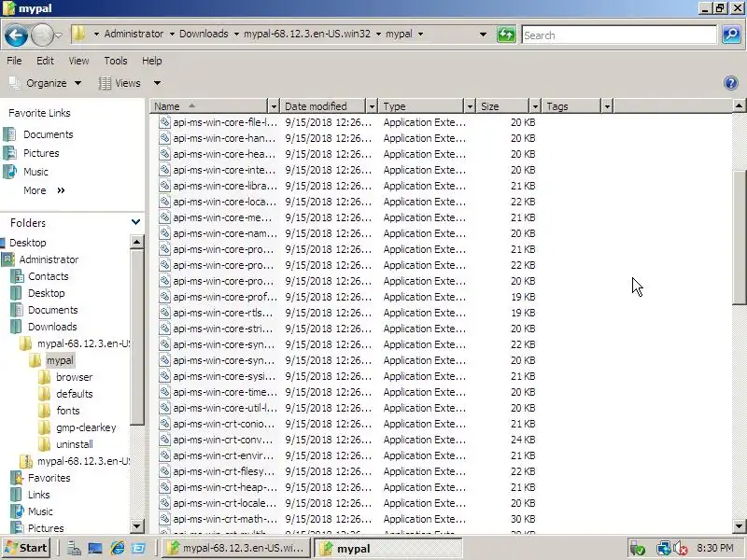Viewport: 747px width, 560px height.
Task: Open the Tags column filter dropdown
Action: [x=607, y=106]
